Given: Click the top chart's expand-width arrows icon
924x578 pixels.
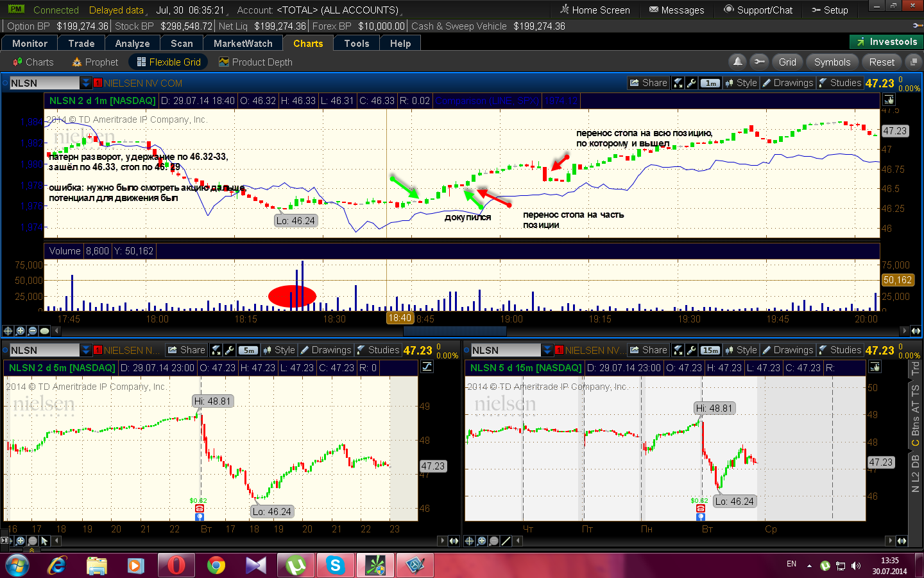Looking at the screenshot, I should click(916, 331).
